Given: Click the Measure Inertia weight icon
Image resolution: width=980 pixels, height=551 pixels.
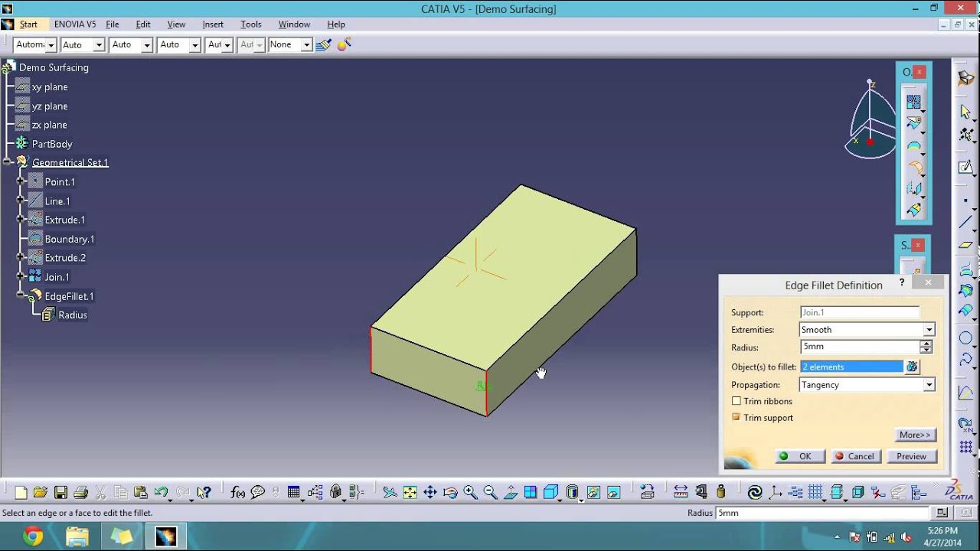Looking at the screenshot, I should [x=720, y=492].
